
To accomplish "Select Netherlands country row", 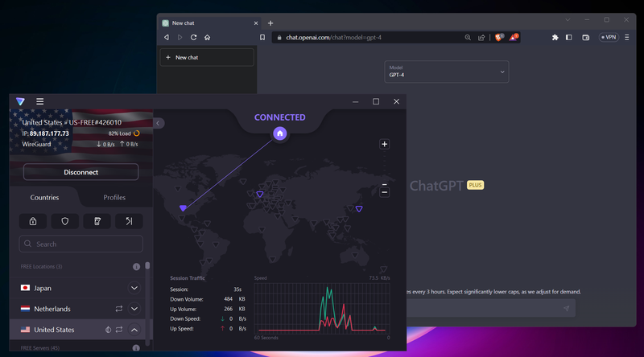I will 77,309.
